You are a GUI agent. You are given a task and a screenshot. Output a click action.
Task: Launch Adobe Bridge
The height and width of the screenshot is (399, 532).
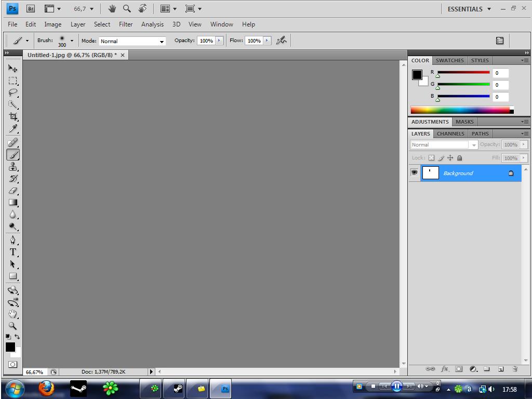point(31,9)
